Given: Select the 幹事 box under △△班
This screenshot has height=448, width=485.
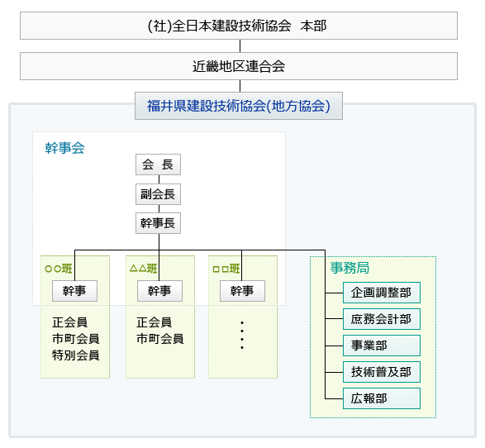Looking at the screenshot, I should [x=159, y=291].
